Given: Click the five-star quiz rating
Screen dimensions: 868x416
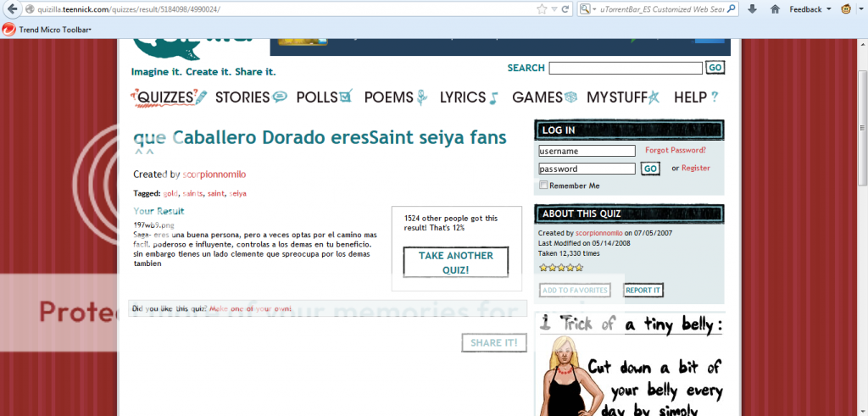Looking at the screenshot, I should pos(561,268).
